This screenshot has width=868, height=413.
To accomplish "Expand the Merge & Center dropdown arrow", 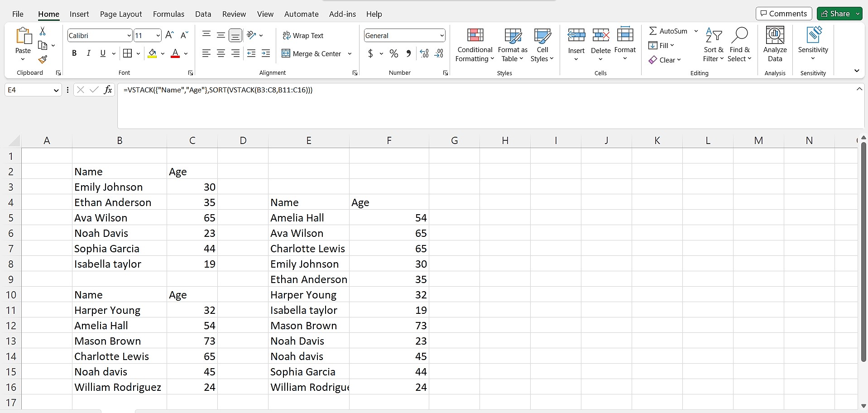I will click(x=350, y=53).
